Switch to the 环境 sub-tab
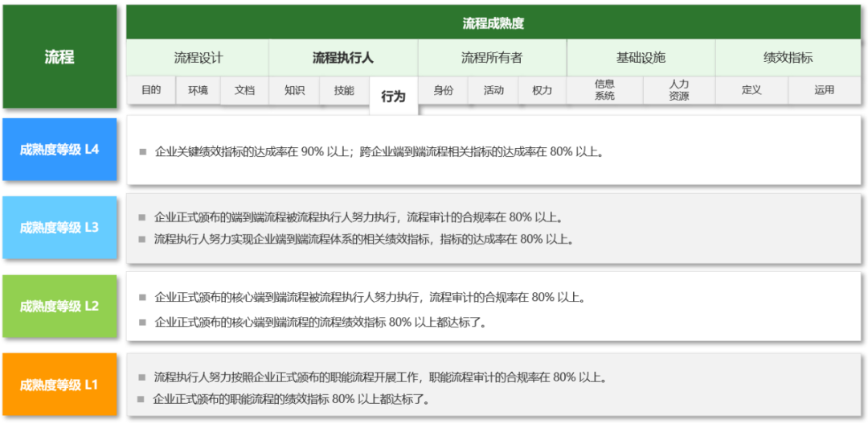Image resolution: width=868 pixels, height=424 pixels. pos(198,90)
